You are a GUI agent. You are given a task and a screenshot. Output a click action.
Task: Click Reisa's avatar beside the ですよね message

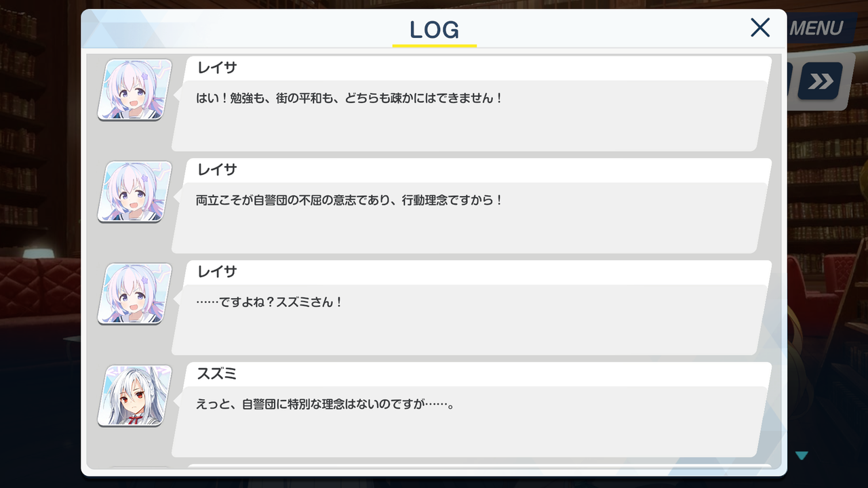[134, 294]
